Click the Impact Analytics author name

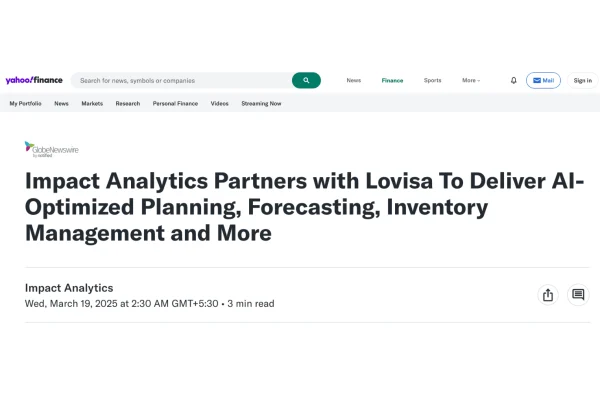tap(69, 288)
